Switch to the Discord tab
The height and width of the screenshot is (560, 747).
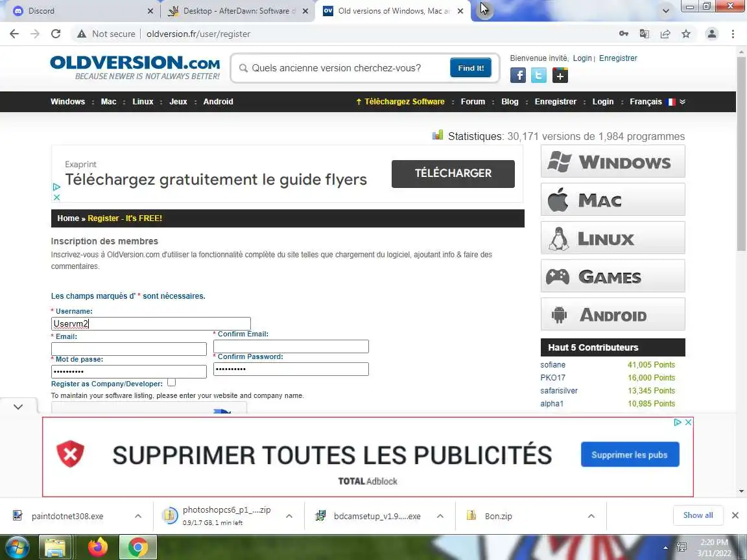click(78, 10)
